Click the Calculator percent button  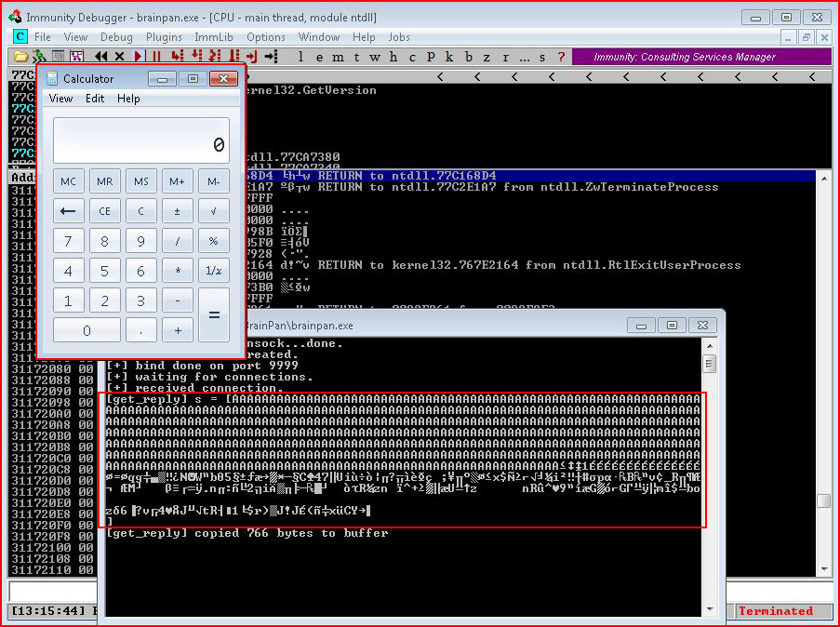[x=214, y=241]
